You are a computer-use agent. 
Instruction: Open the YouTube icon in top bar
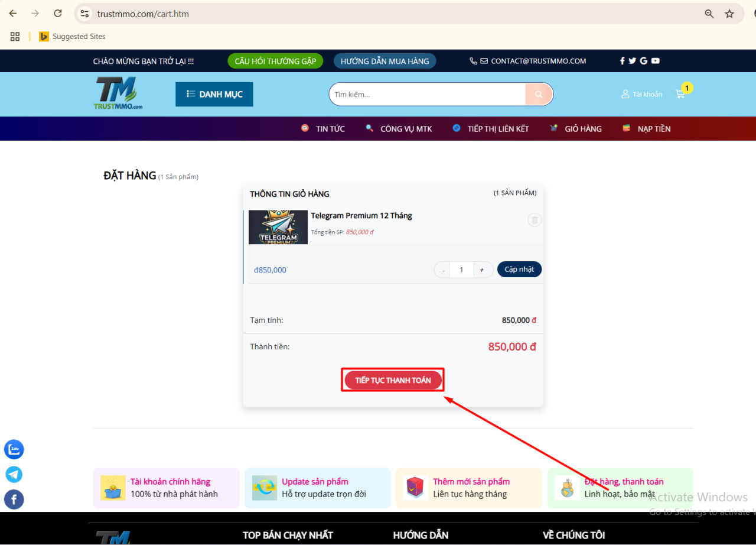tap(655, 61)
